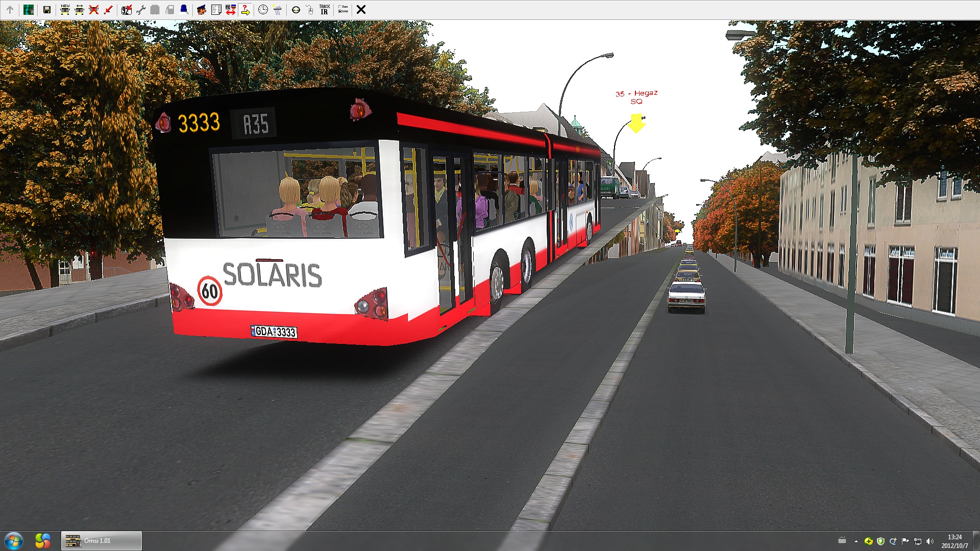Click the clock time settings icon
The height and width of the screenshot is (551, 980).
click(x=263, y=10)
